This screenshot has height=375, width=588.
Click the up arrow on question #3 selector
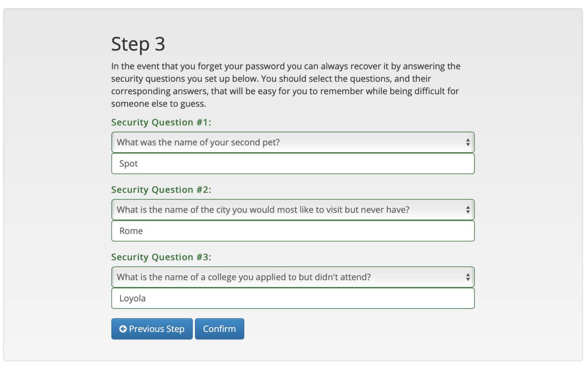click(468, 275)
